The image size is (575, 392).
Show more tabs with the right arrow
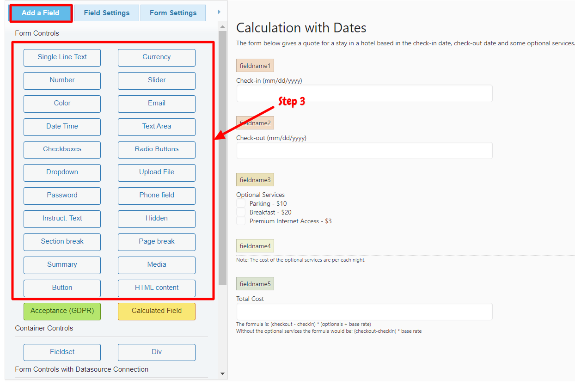[219, 12]
